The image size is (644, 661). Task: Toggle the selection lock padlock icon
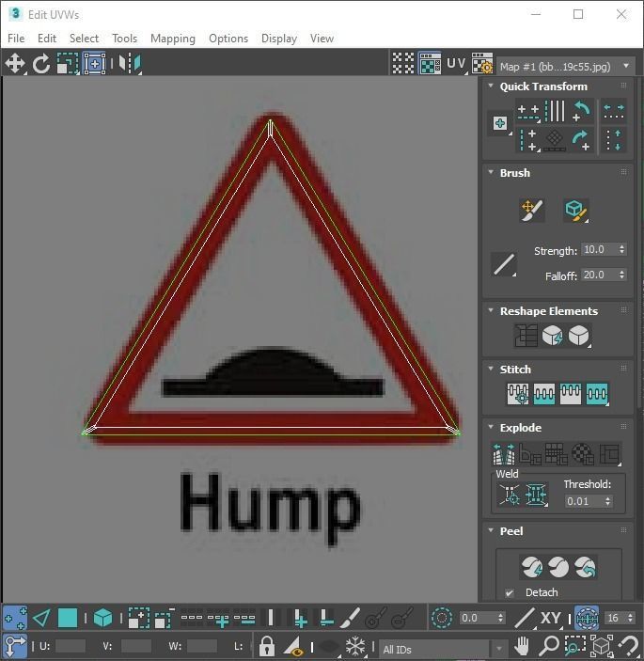point(266,646)
